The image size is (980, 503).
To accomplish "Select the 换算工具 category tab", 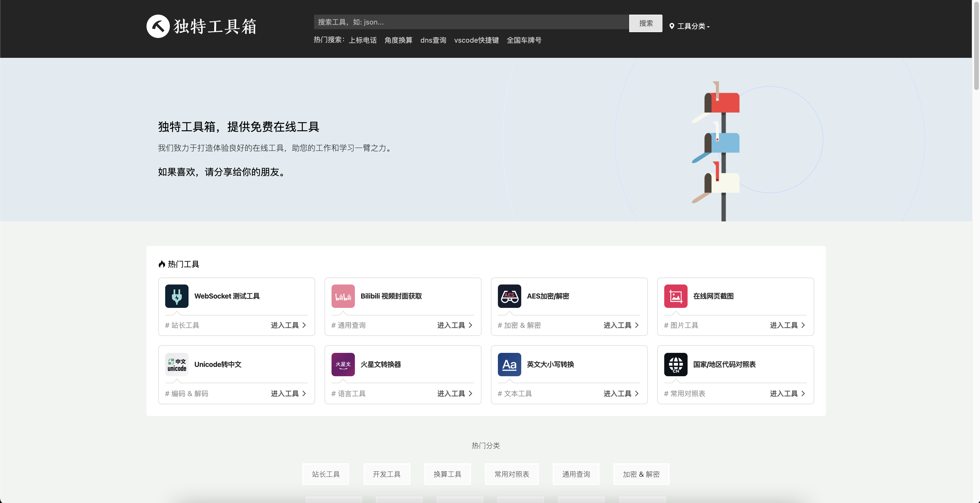I will pos(447,474).
